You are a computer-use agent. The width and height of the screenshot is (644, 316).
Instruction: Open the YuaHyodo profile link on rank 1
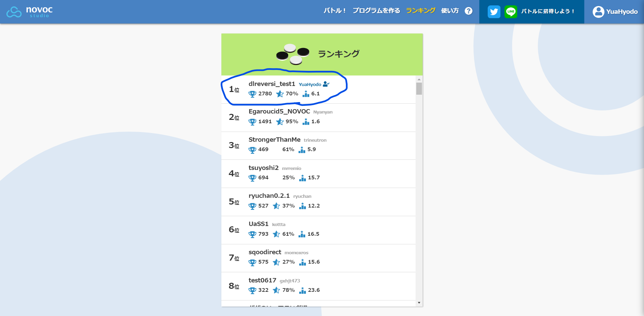point(310,84)
